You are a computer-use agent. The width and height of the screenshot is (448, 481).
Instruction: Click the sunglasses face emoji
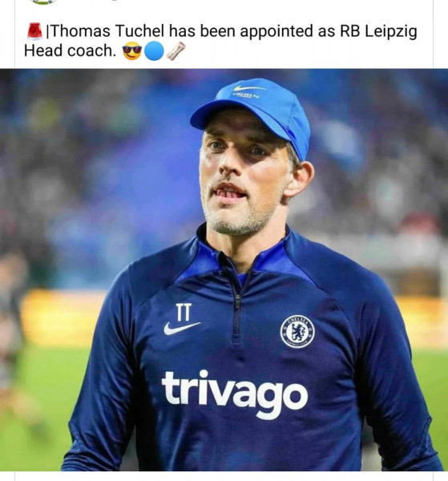tap(132, 51)
